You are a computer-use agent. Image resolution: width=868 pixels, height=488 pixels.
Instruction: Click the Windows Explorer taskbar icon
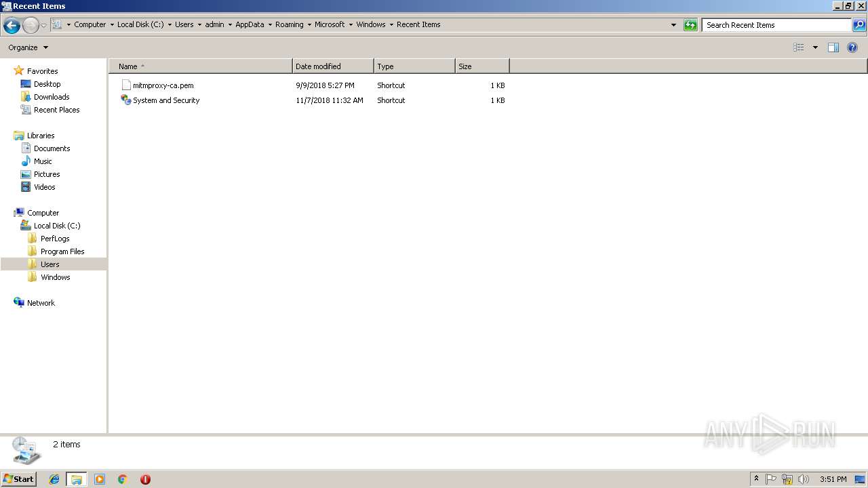click(77, 479)
